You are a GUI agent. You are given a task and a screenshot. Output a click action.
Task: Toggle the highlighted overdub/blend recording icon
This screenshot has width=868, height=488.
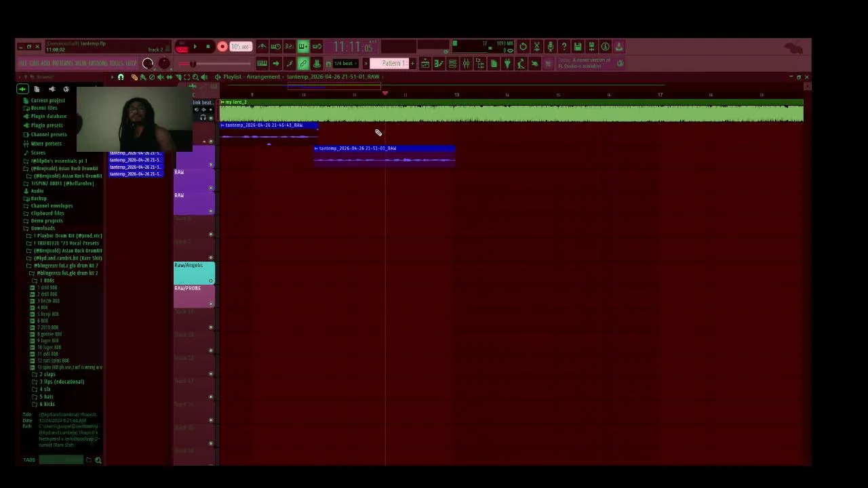pos(302,47)
